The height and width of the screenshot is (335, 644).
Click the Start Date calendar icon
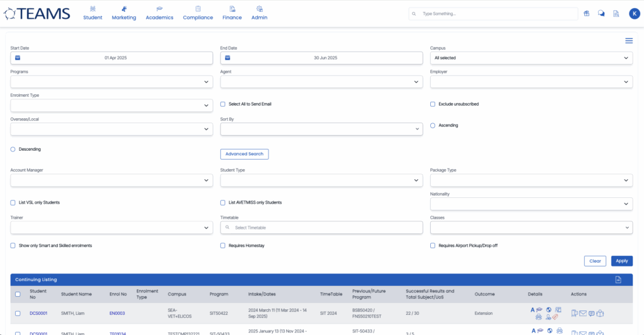[18, 58]
